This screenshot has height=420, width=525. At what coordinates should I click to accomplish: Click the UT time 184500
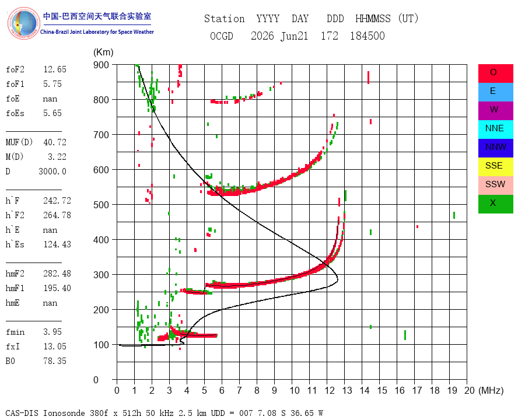[367, 36]
